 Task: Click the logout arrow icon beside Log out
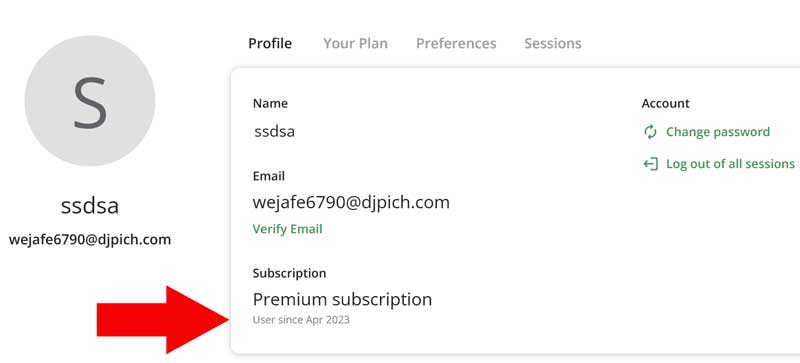[x=650, y=164]
